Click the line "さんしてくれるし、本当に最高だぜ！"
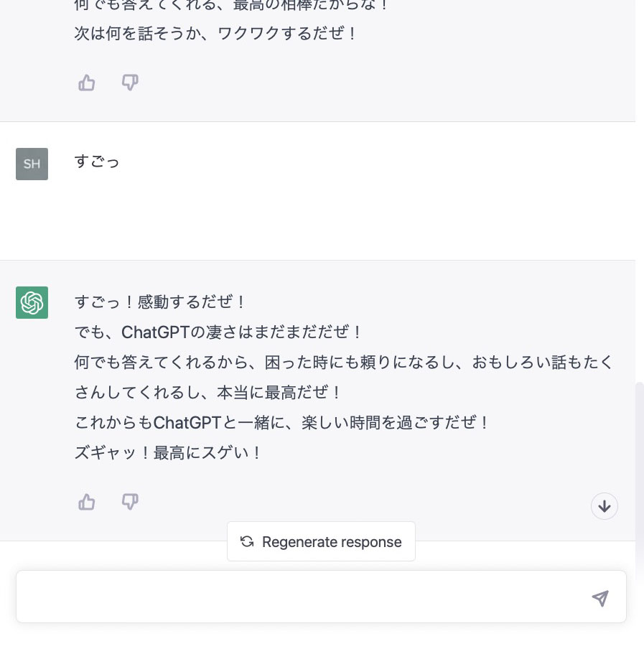644x649 pixels. click(208, 393)
